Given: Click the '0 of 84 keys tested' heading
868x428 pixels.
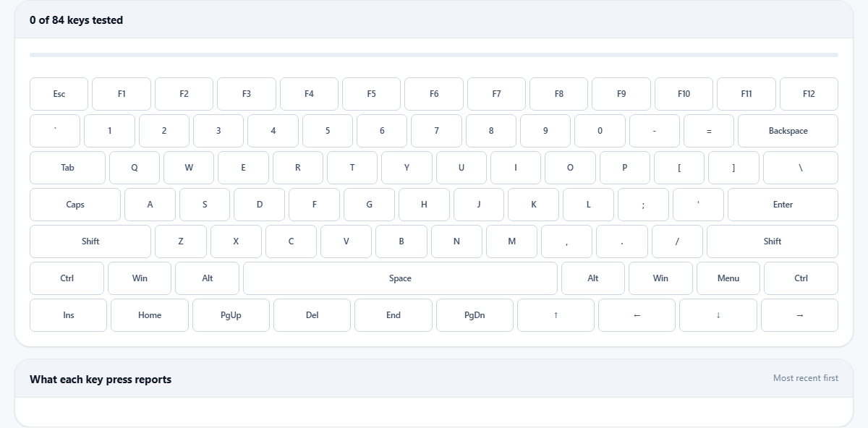Looking at the screenshot, I should (76, 20).
